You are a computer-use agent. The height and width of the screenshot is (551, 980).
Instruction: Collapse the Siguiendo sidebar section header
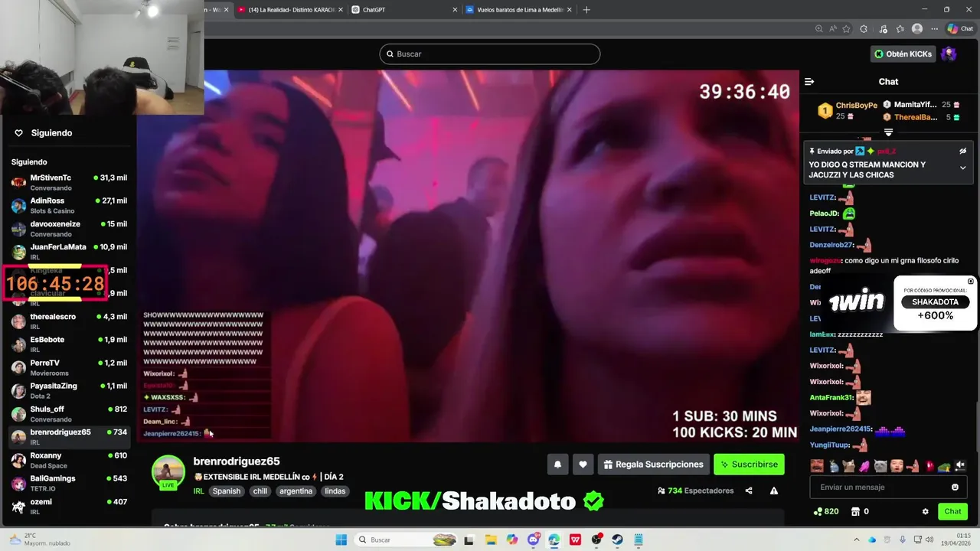[29, 162]
